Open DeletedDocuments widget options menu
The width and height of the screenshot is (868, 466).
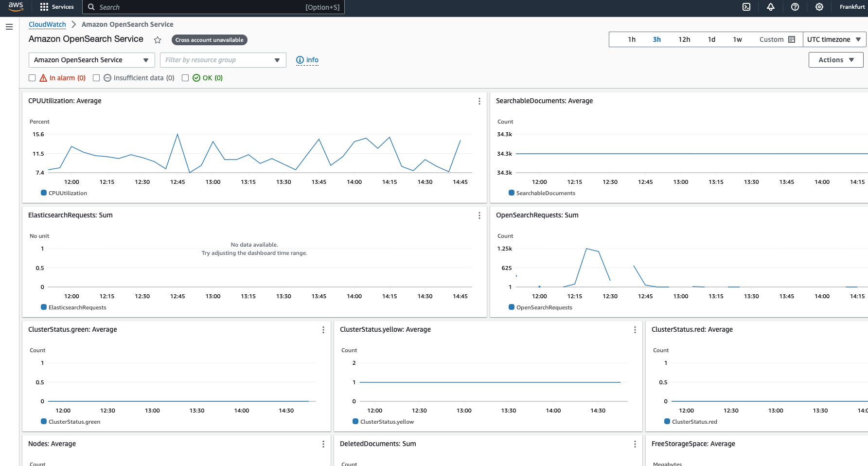635,444
